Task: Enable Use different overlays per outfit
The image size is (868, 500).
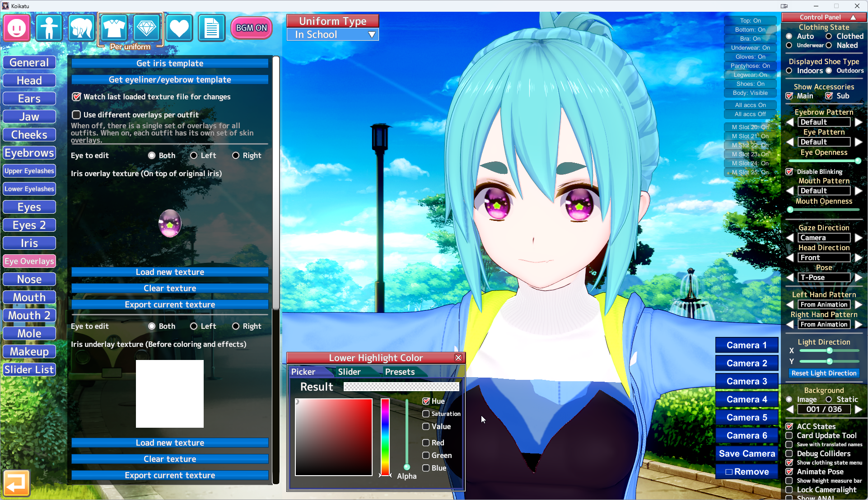Action: click(x=77, y=115)
